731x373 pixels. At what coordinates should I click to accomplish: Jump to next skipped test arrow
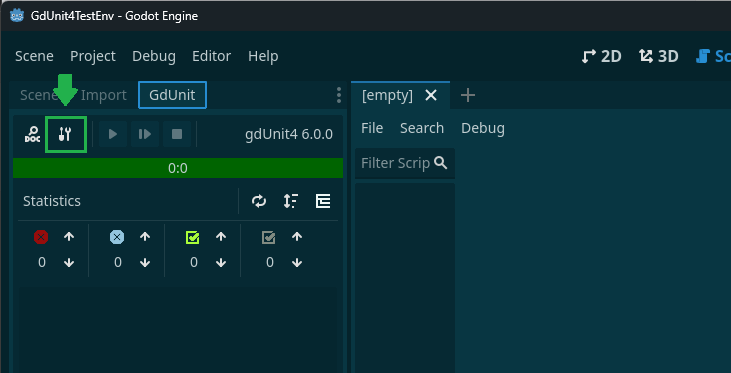297,262
